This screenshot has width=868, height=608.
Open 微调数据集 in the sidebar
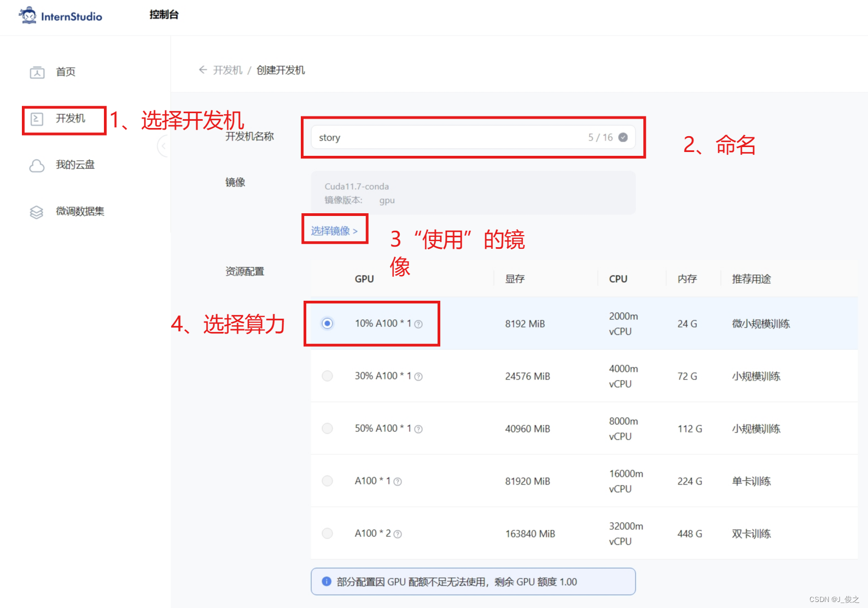(x=80, y=212)
